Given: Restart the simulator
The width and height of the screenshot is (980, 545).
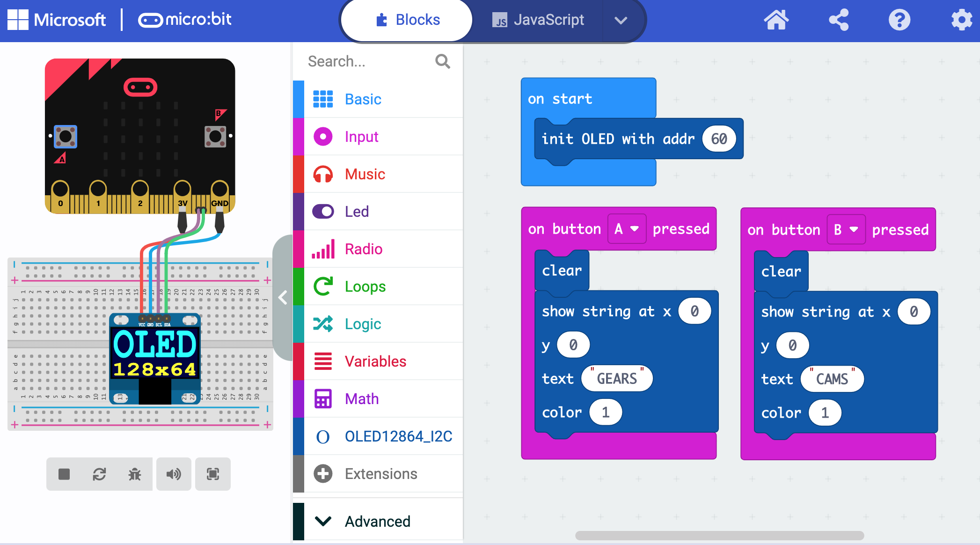Looking at the screenshot, I should click(x=99, y=474).
